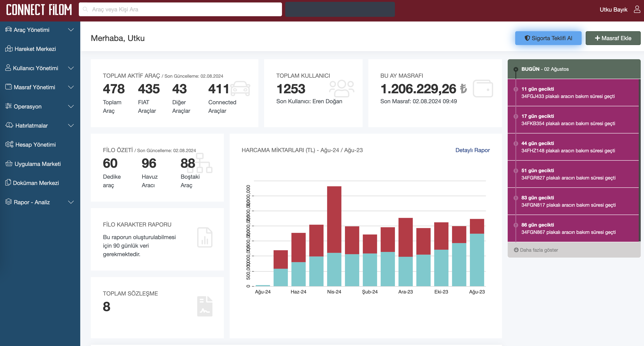This screenshot has width=644, height=346.
Task: Click the map icon beside Hareket Merkezi
Action: pyautogui.click(x=9, y=48)
